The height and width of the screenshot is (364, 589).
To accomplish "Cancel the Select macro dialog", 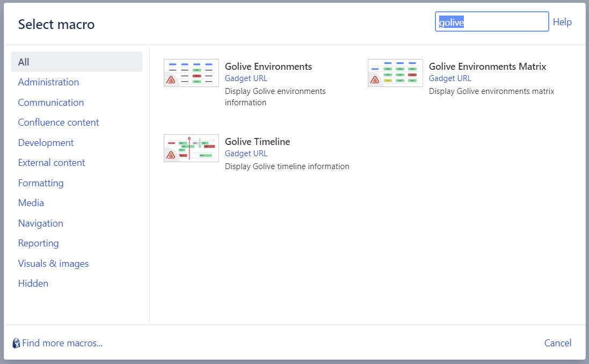I will click(558, 343).
